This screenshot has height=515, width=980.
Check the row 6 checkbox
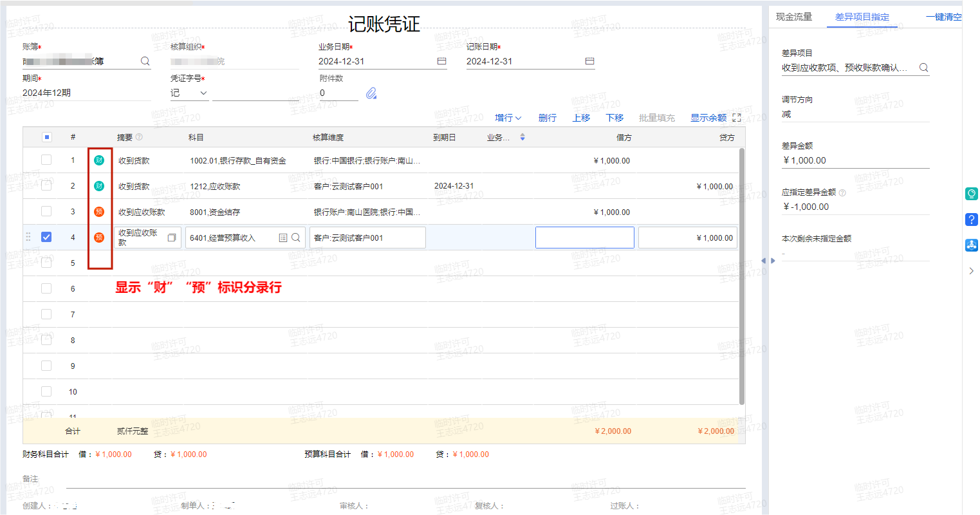click(x=46, y=288)
